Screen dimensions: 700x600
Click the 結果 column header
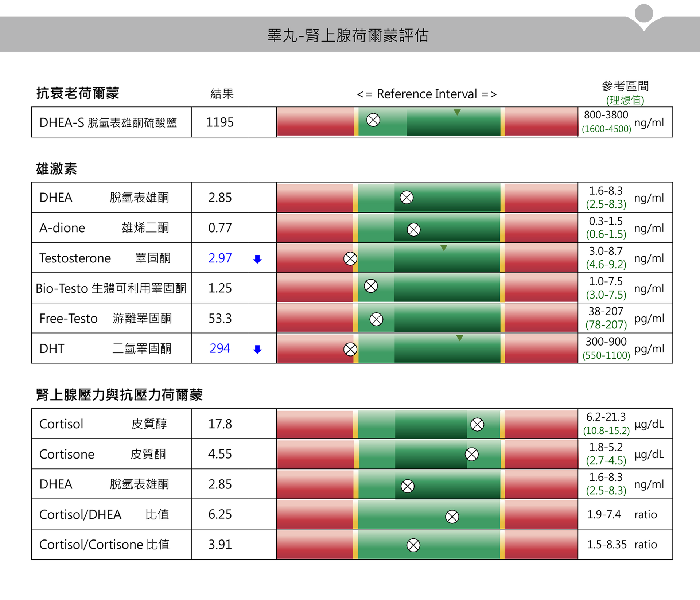[222, 94]
